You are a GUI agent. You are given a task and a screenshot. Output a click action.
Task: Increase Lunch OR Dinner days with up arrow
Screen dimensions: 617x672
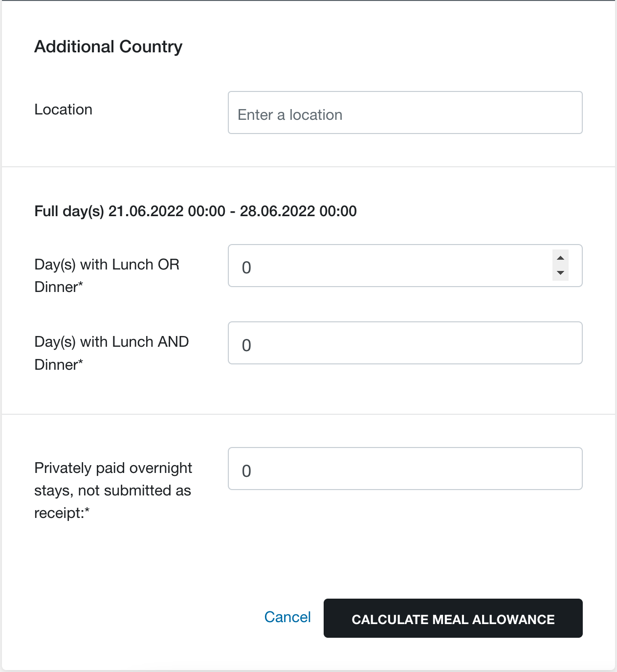click(560, 258)
